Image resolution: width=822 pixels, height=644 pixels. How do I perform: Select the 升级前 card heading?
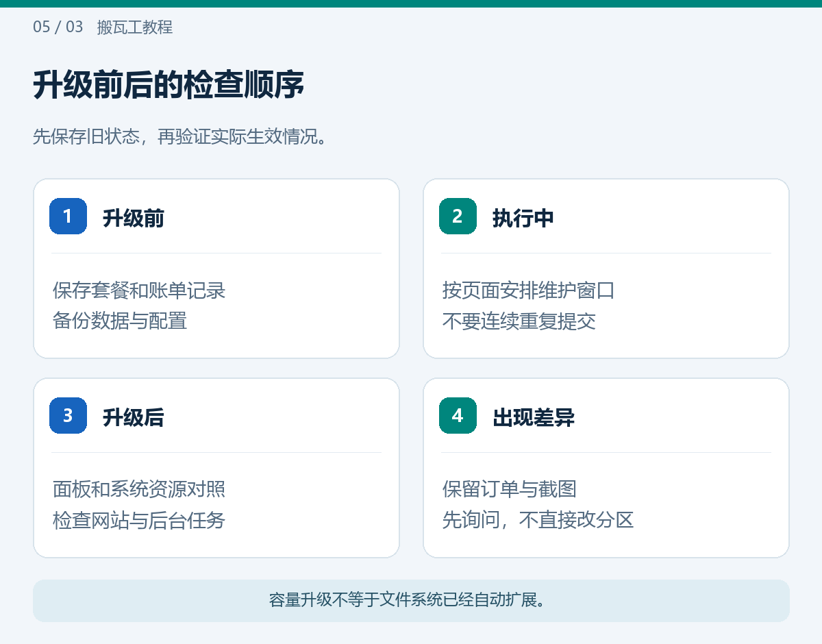tap(134, 218)
